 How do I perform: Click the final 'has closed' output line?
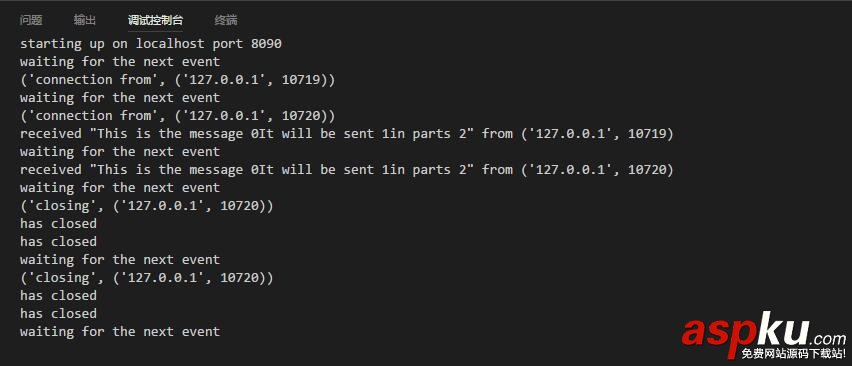pos(58,313)
